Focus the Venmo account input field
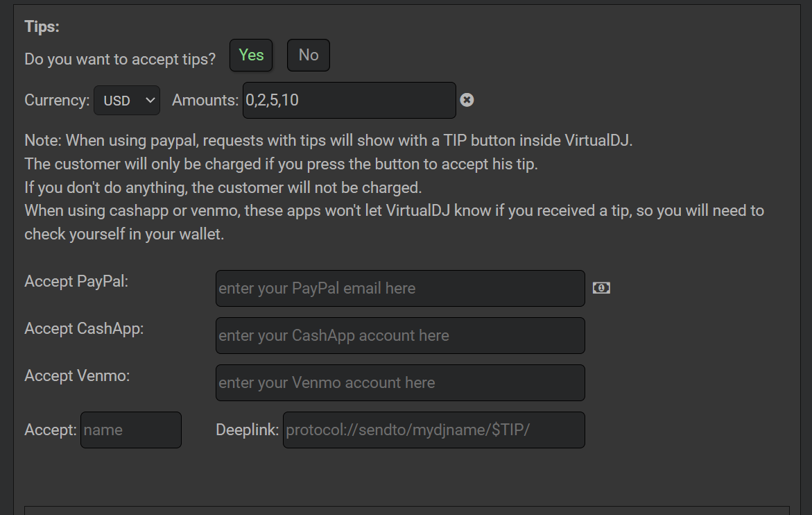This screenshot has height=515, width=812. click(400, 383)
